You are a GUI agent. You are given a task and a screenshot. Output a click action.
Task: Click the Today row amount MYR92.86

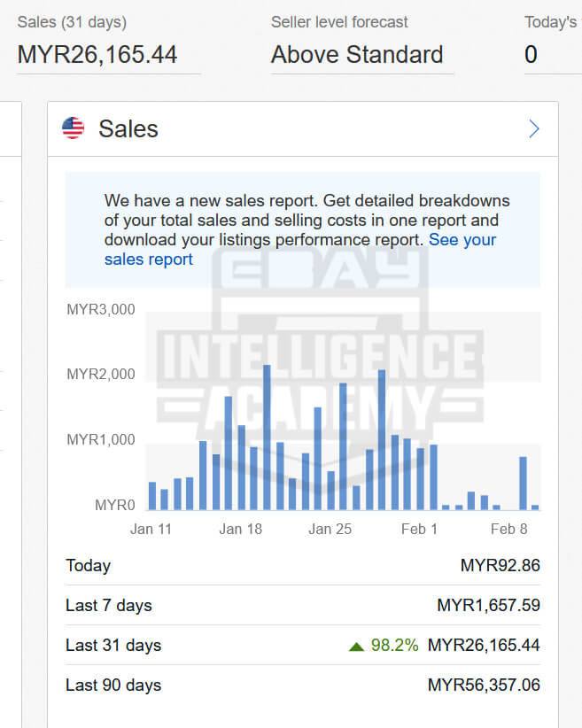[500, 566]
